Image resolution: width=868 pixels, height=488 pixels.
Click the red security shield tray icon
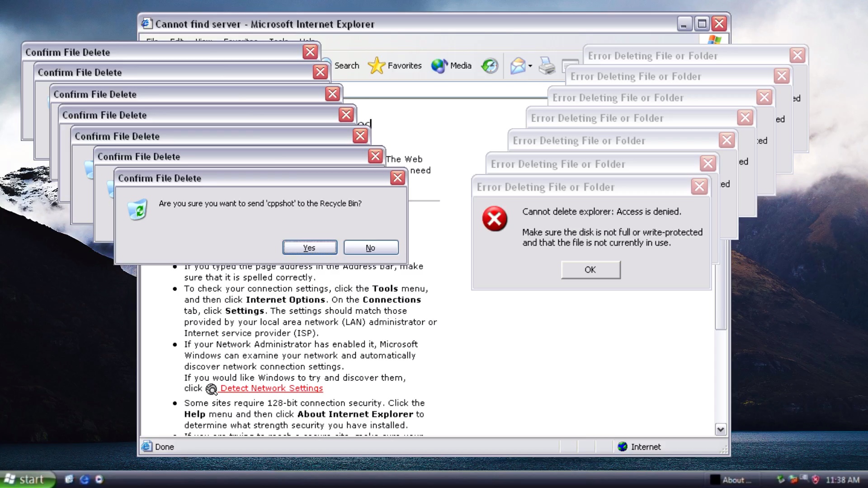point(816,479)
